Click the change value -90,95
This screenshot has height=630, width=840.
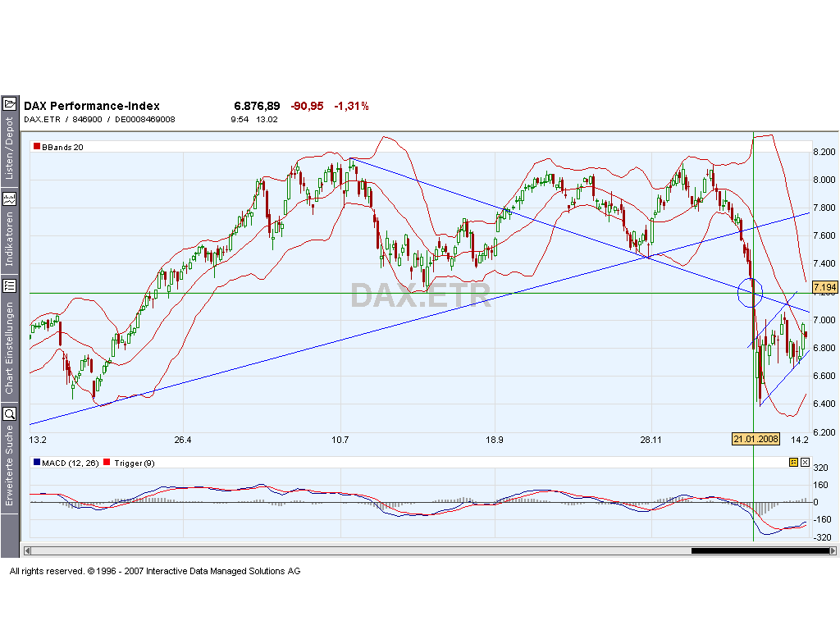coord(307,106)
